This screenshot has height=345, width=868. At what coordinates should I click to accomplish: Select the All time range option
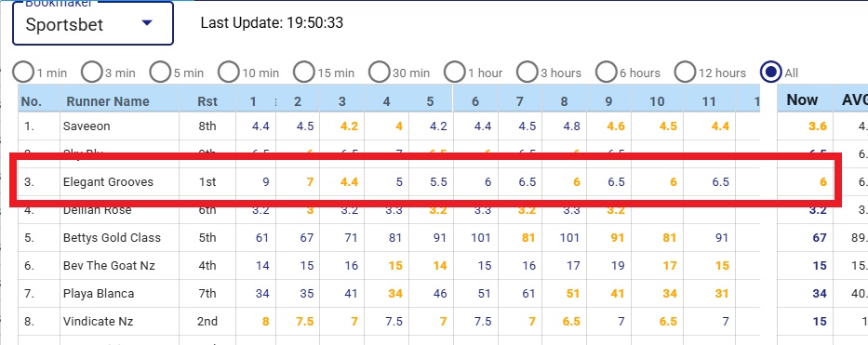pyautogui.click(x=770, y=72)
